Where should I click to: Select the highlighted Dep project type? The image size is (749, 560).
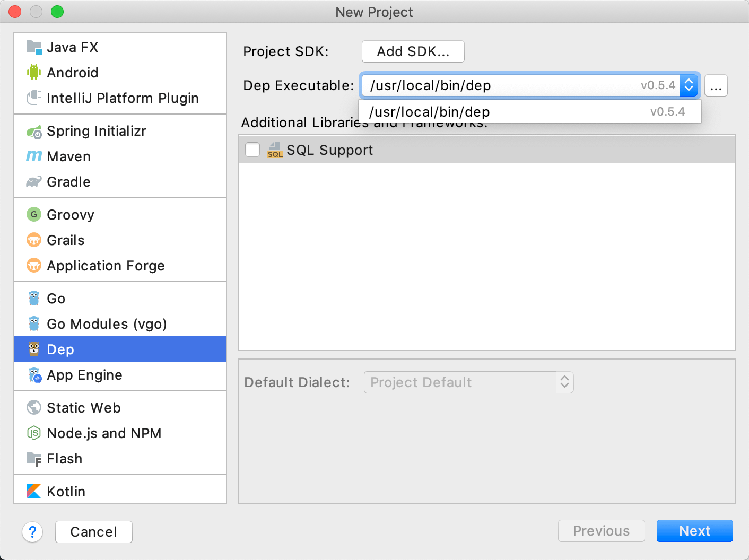[x=120, y=349]
